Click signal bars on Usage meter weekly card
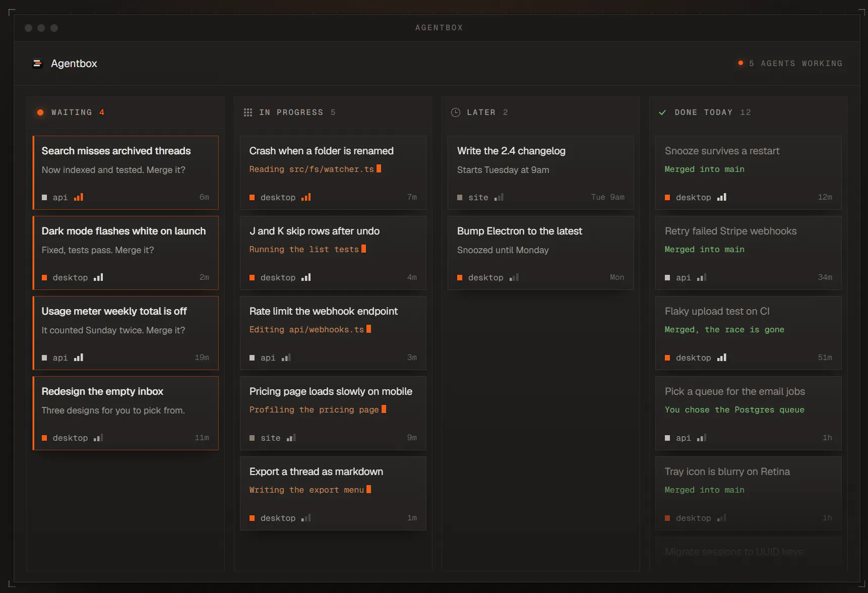This screenshot has width=868, height=593. pyautogui.click(x=79, y=358)
